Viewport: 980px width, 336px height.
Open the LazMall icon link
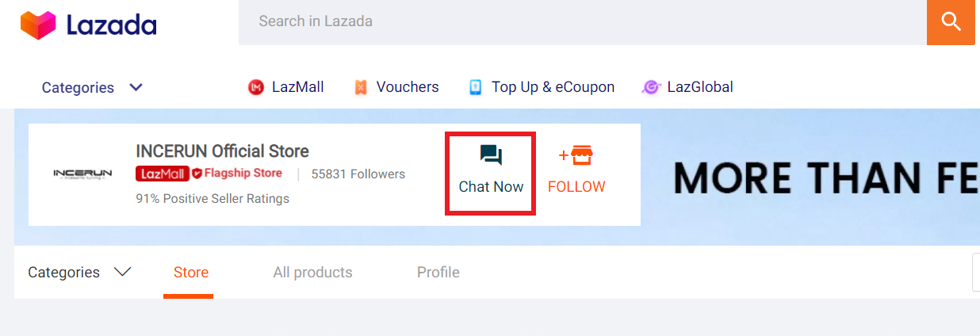click(x=255, y=87)
